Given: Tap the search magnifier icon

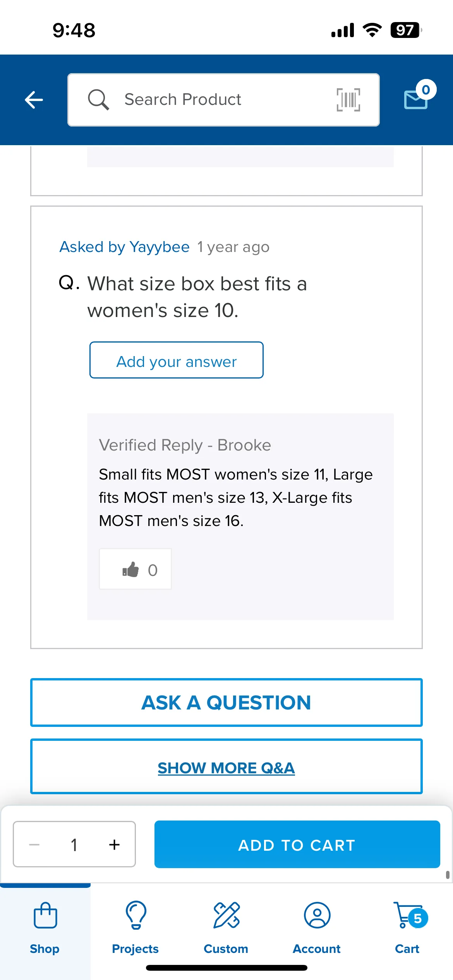Looking at the screenshot, I should point(98,99).
